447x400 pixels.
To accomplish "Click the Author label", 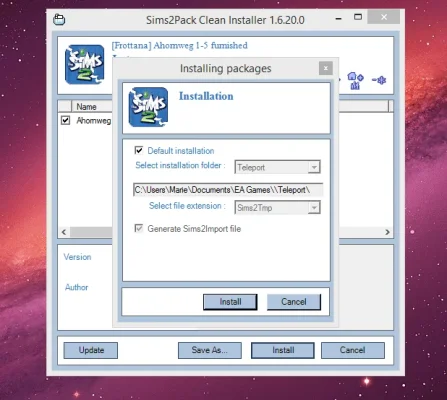I will (77, 287).
